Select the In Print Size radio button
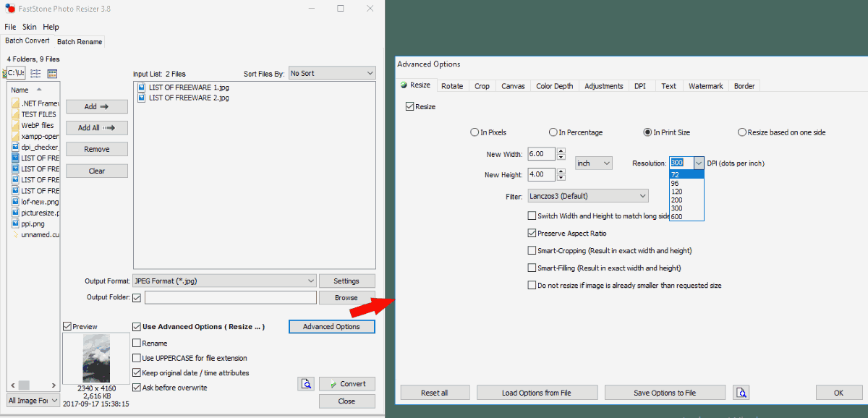 [x=647, y=132]
